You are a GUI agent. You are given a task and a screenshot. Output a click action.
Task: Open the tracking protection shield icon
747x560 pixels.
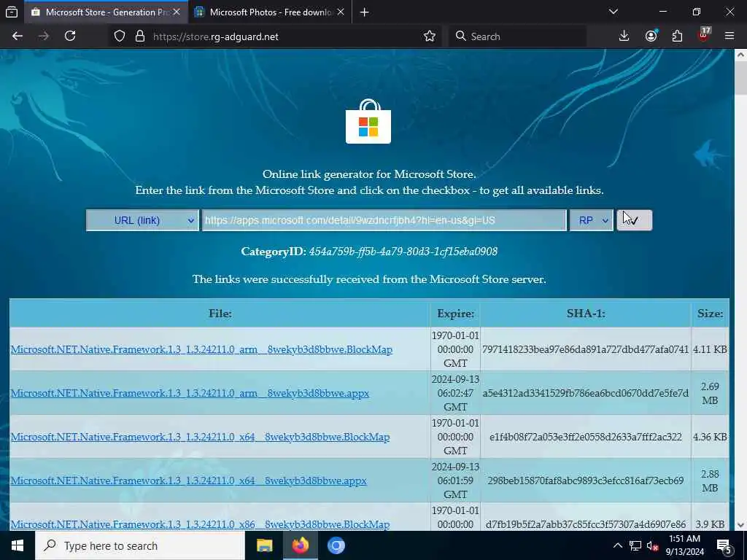[120, 36]
